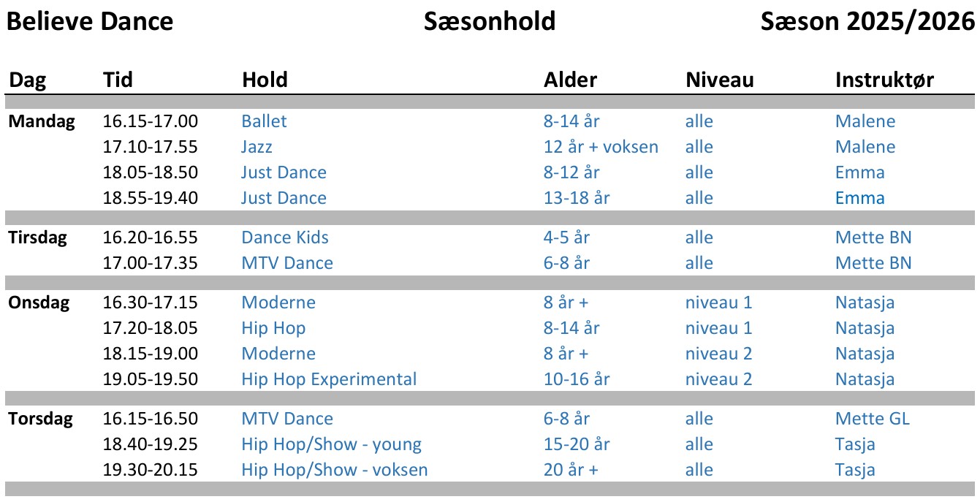
Task: Click instructor Mette GL
Action: click(873, 418)
